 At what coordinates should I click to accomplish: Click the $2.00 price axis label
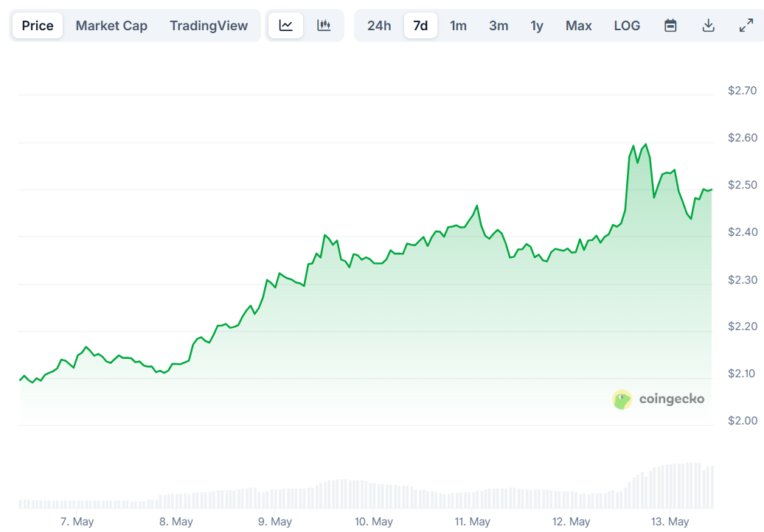tap(742, 421)
